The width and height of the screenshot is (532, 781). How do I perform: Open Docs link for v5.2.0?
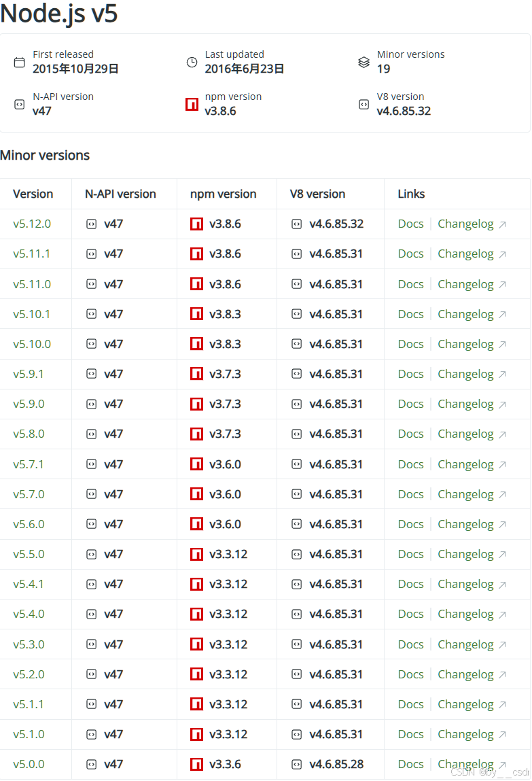410,674
